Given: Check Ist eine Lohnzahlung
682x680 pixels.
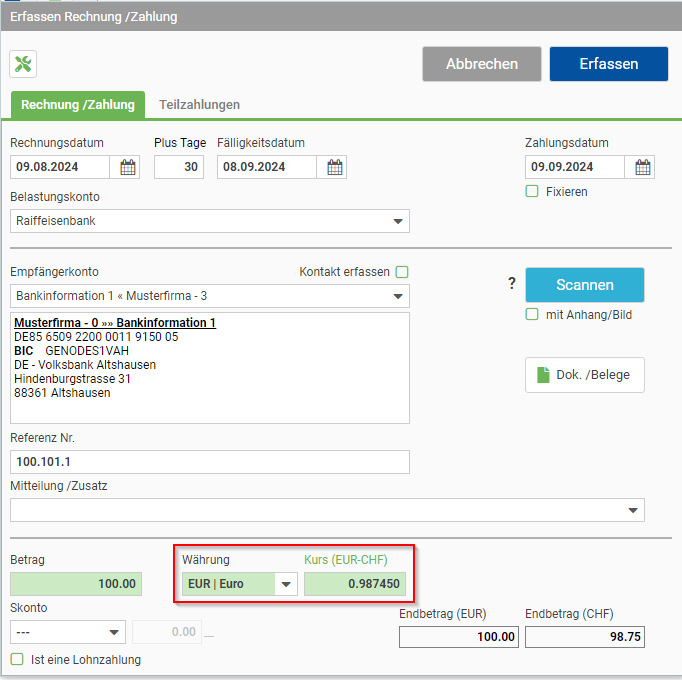Looking at the screenshot, I should pos(17,659).
